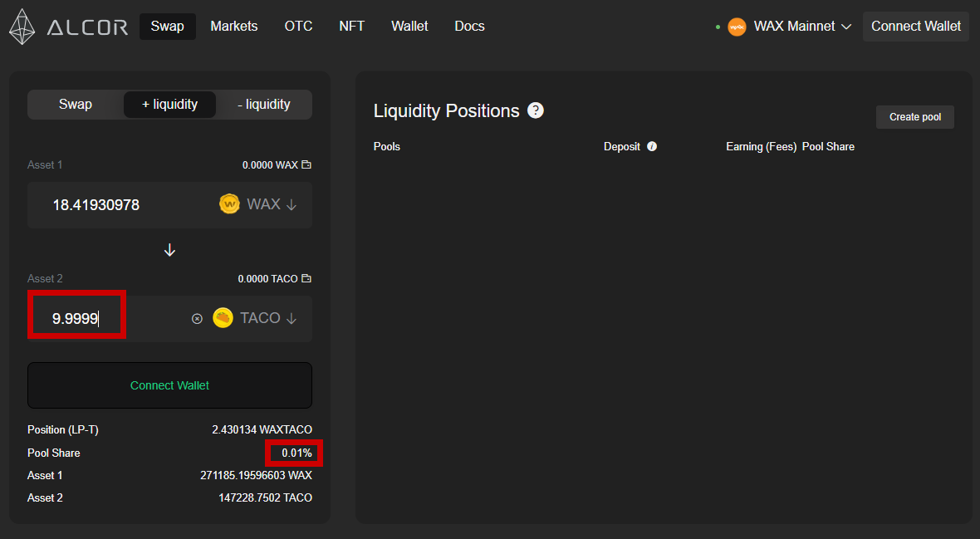Click the wallet icon beside the TACO balance
This screenshot has width=980, height=539.
point(306,278)
